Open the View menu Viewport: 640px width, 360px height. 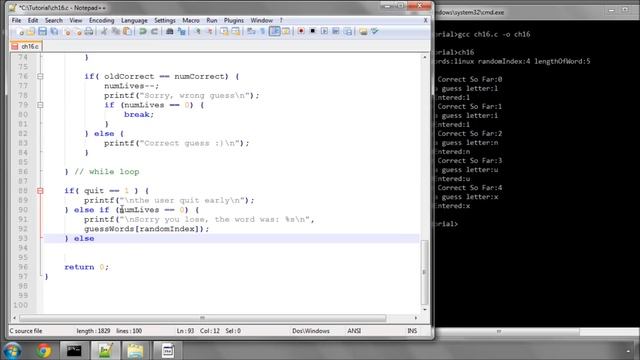76,20
